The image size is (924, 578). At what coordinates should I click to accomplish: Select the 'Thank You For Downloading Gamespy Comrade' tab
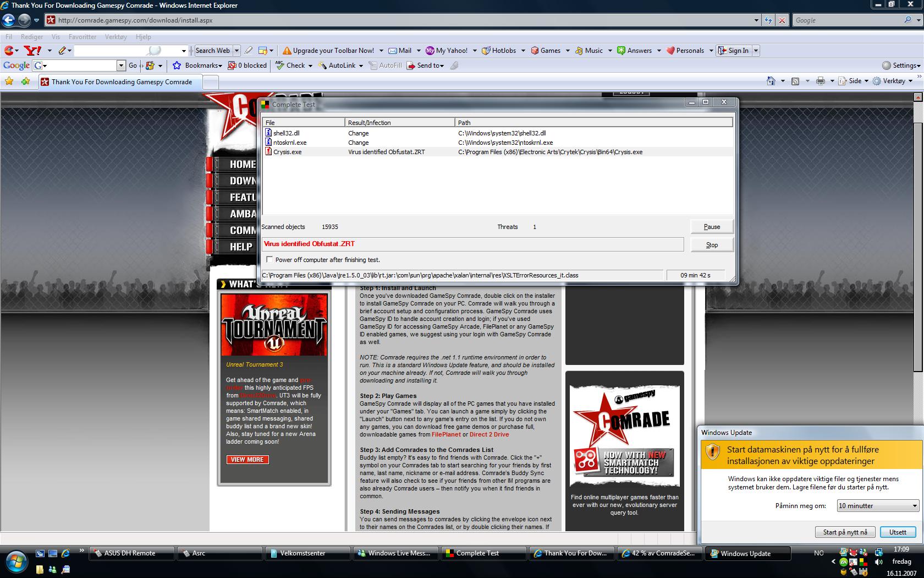click(122, 82)
